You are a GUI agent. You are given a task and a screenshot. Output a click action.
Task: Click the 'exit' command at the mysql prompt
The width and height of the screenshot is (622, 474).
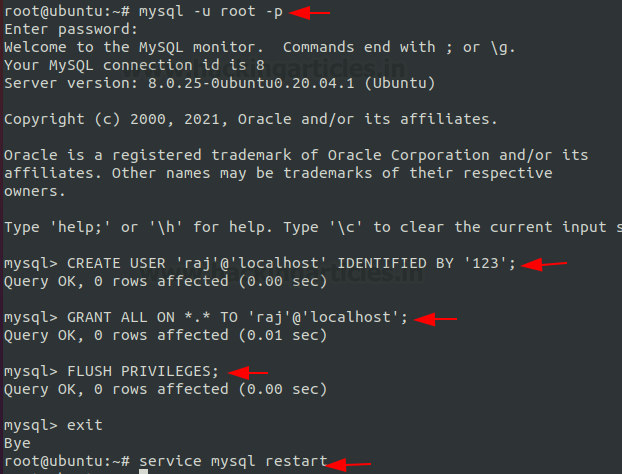[x=84, y=426]
